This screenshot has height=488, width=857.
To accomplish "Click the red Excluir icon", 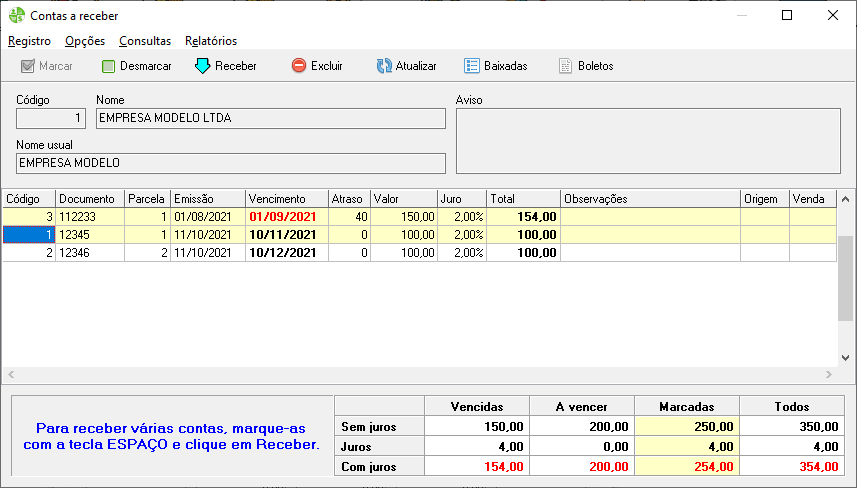I will pos(299,66).
